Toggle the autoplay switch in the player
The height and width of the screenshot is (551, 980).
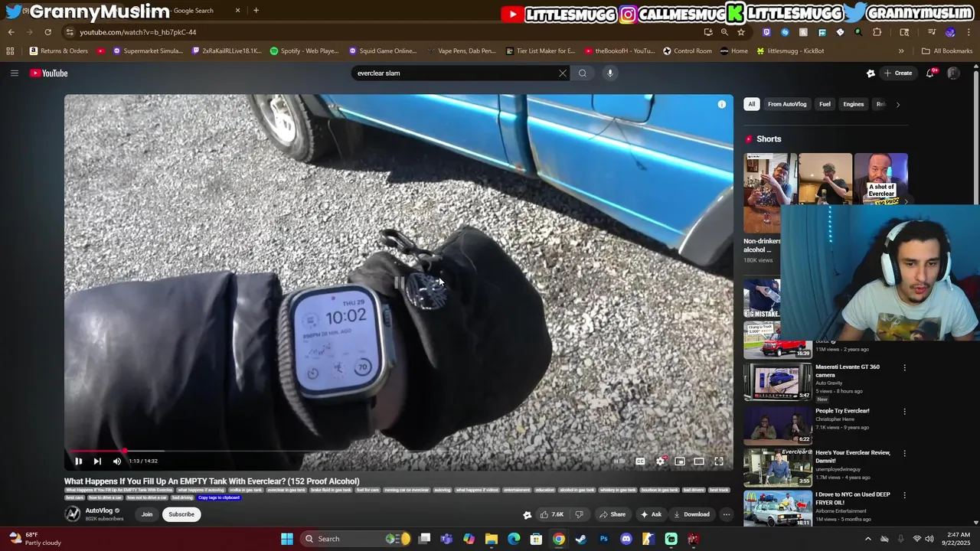(x=619, y=461)
